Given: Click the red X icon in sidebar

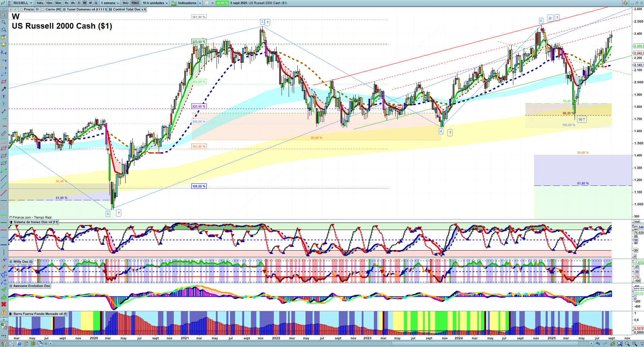Looking at the screenshot, I should pos(4,304).
